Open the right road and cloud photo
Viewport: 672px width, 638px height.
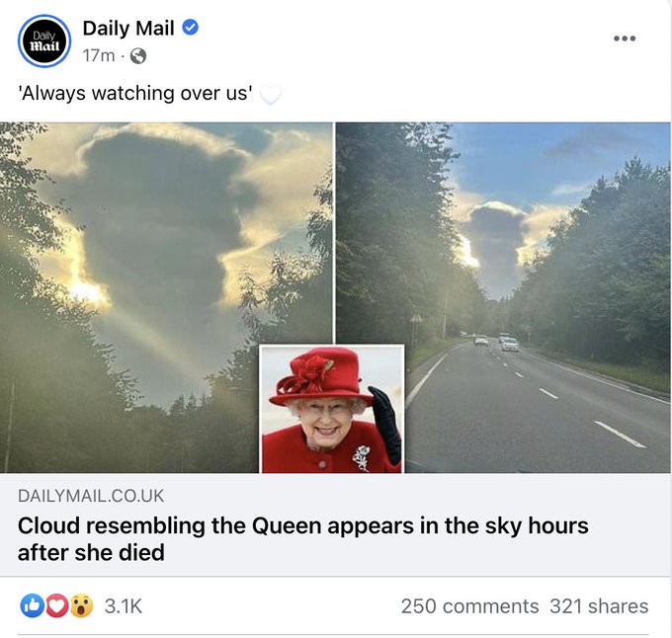[x=553, y=247]
